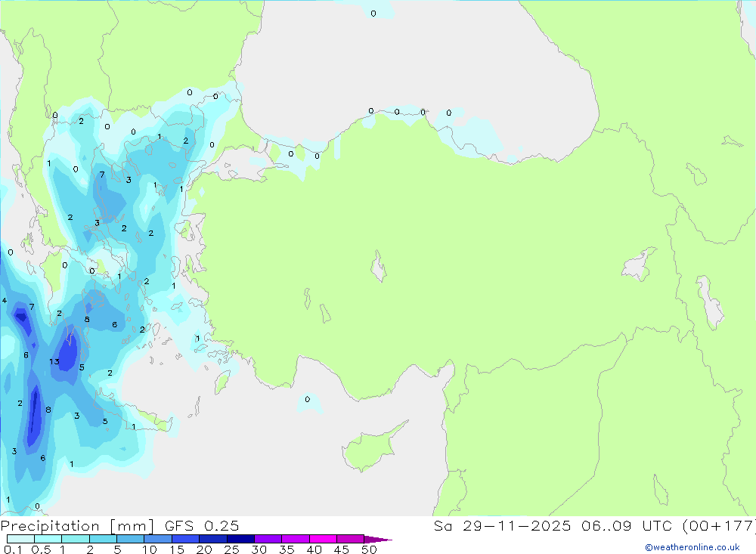
Task: Click the '10' legend scale label
Action: (150, 549)
